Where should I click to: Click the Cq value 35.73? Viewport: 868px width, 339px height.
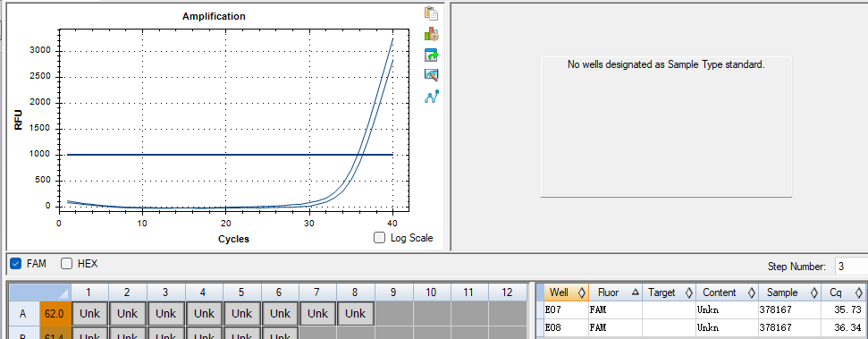844,310
